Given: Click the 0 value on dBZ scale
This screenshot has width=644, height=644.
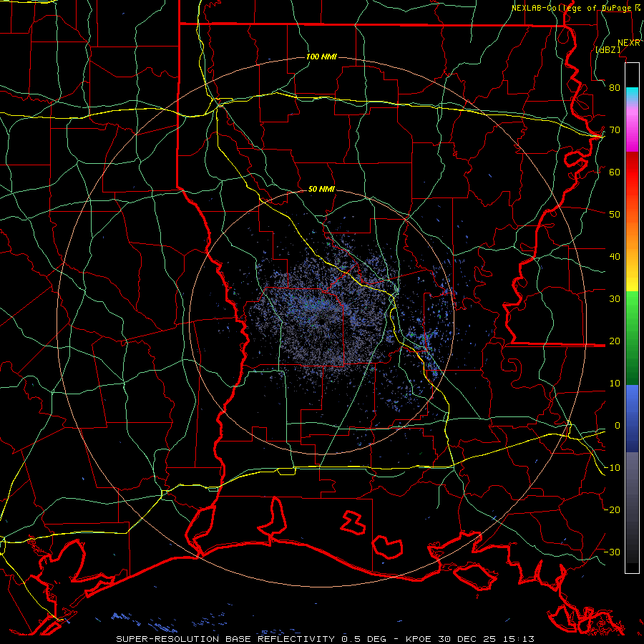Looking at the screenshot, I should [x=618, y=426].
